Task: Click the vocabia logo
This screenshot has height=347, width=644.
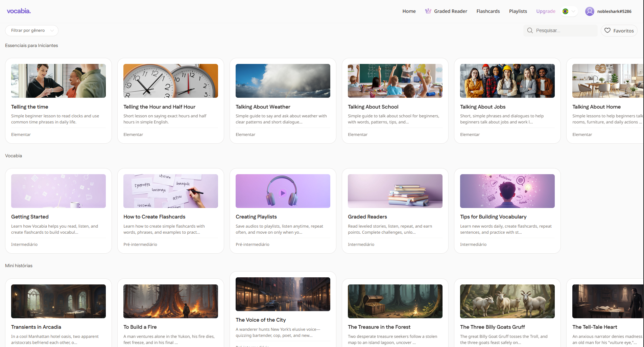Action: pos(19,11)
